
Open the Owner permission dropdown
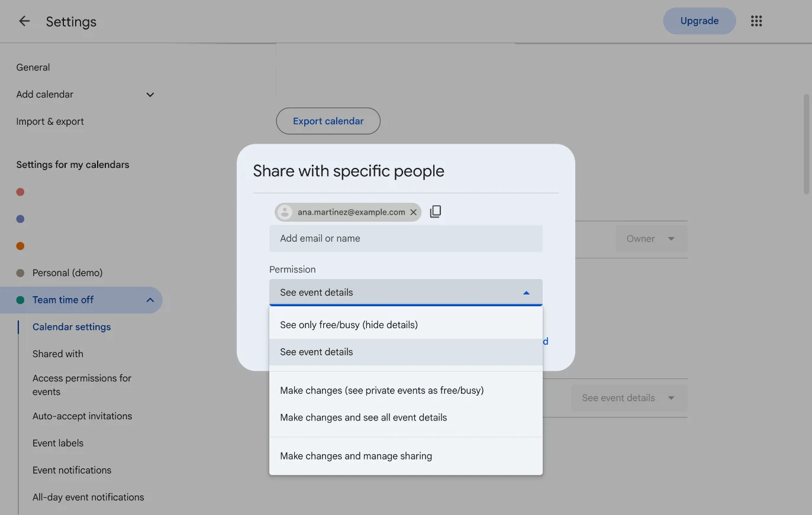[652, 239]
